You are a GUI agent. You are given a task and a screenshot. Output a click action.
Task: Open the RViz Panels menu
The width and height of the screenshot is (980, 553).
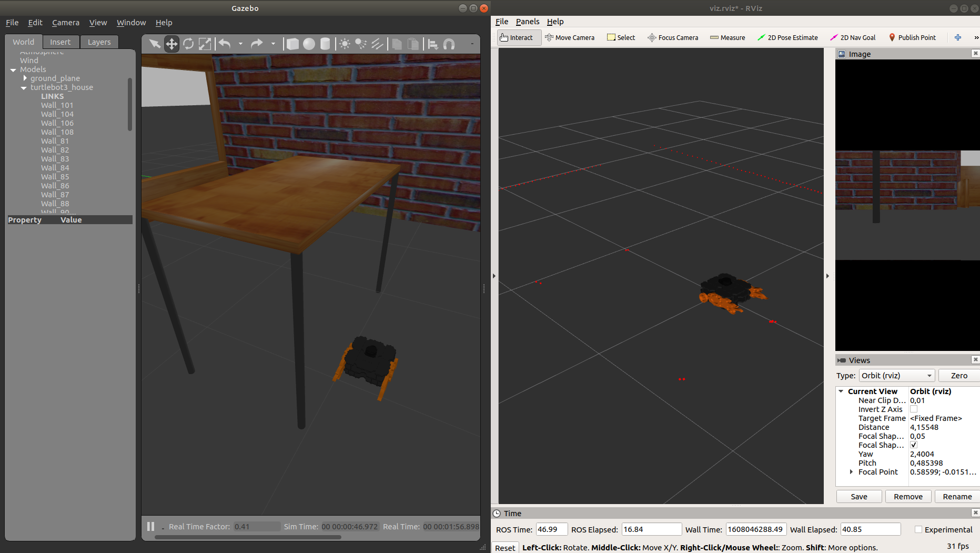coord(528,22)
